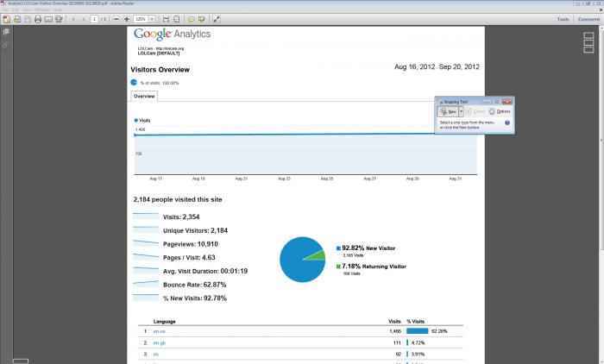Click the sixth toolbar icon after the email envelope
This screenshot has width=604, height=364.
pyautogui.click(x=59, y=19)
